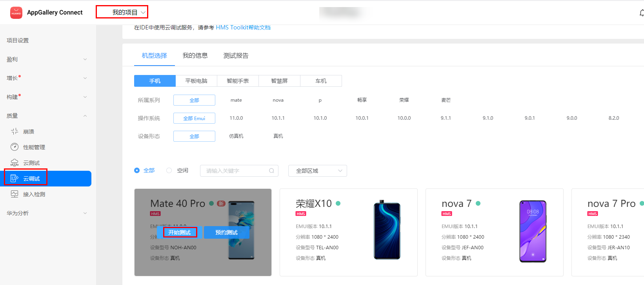Select the 云调试 cloud debugging icon
Image resolution: width=644 pixels, height=285 pixels.
click(15, 179)
